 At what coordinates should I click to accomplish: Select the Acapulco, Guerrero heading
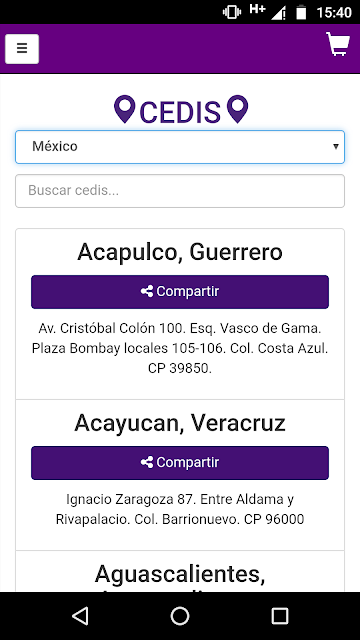tap(180, 252)
